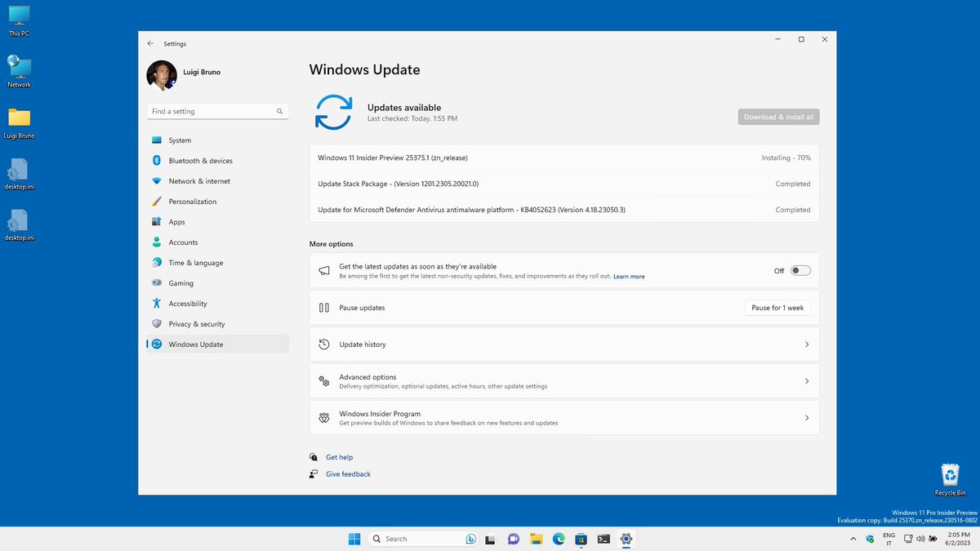980x551 pixels.
Task: Open Microsoft Store from taskbar
Action: coord(581,539)
